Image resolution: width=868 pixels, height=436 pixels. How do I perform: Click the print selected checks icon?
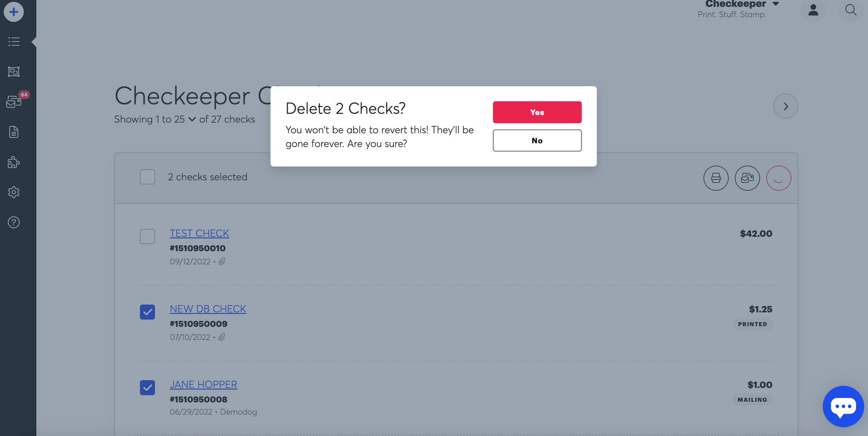coord(716,178)
